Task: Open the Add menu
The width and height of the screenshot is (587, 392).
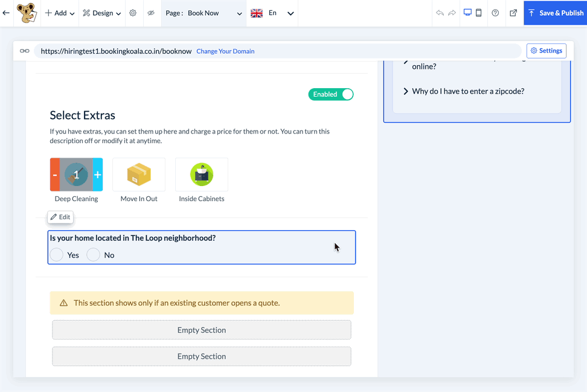Action: pos(60,13)
